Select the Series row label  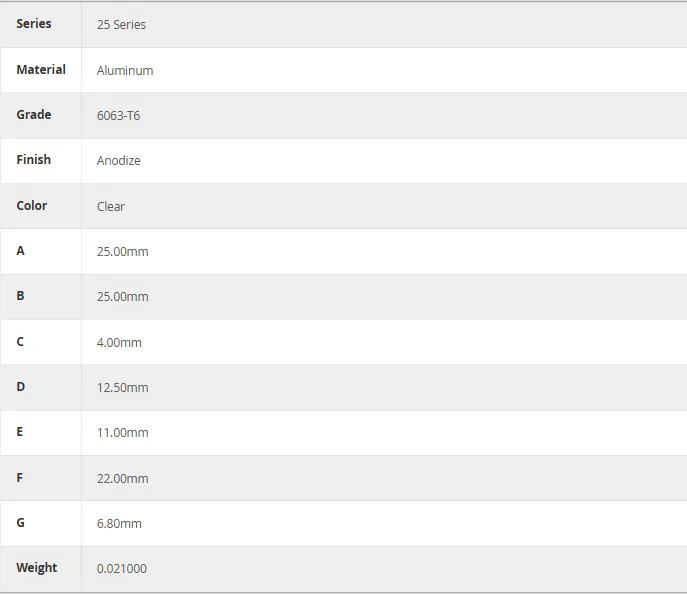point(34,24)
